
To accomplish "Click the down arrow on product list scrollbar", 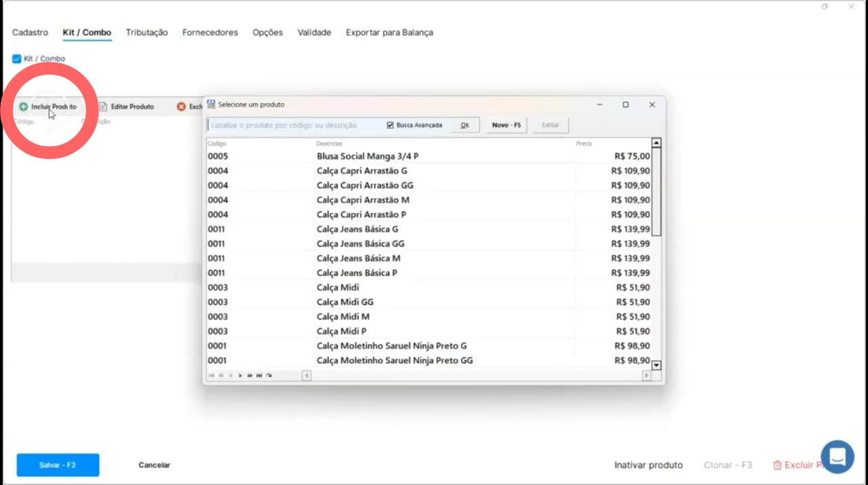I will (x=656, y=365).
